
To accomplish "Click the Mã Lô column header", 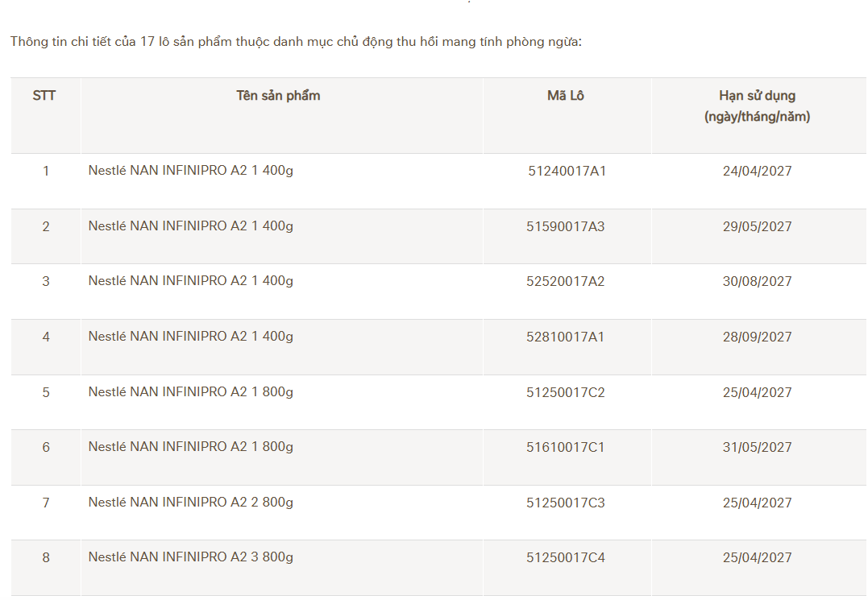I will pyautogui.click(x=566, y=96).
